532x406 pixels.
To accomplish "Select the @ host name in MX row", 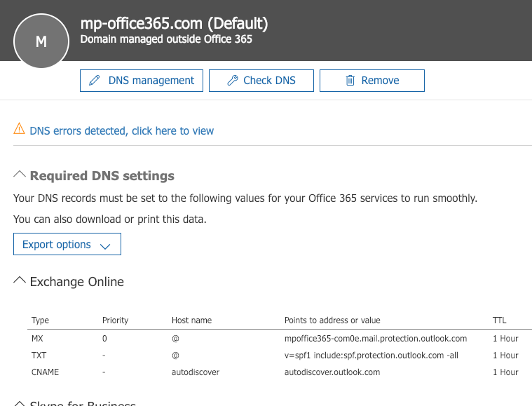I will click(x=175, y=339).
